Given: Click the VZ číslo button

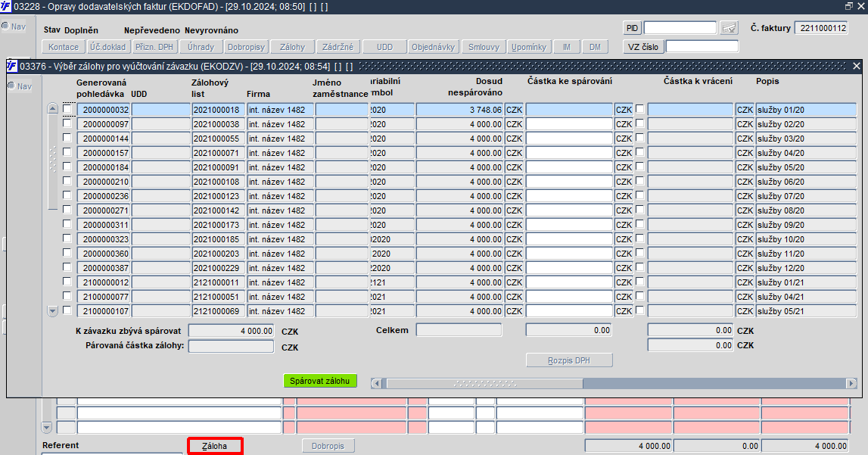Looking at the screenshot, I should coord(643,47).
